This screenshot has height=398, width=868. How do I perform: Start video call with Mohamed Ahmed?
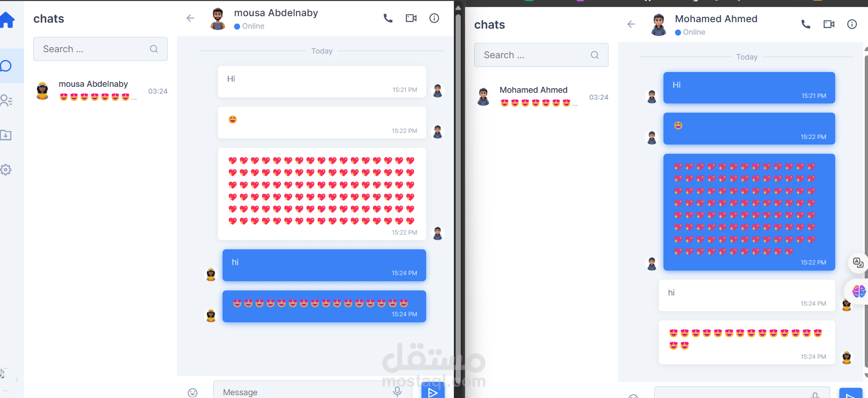[x=829, y=24]
